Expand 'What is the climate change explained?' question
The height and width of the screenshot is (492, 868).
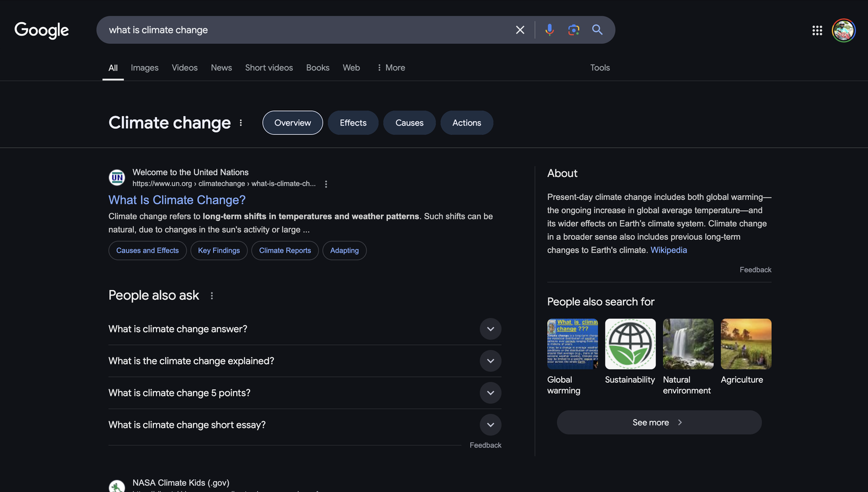(304, 361)
